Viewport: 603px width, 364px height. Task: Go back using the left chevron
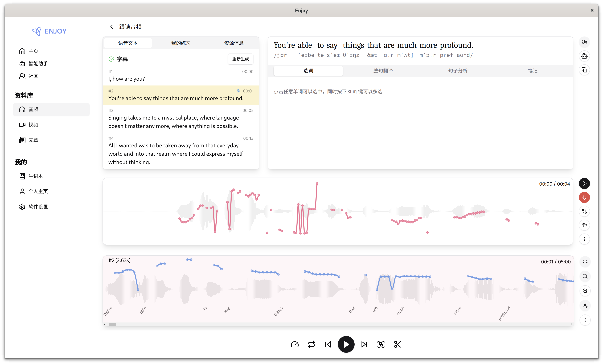[x=112, y=27]
